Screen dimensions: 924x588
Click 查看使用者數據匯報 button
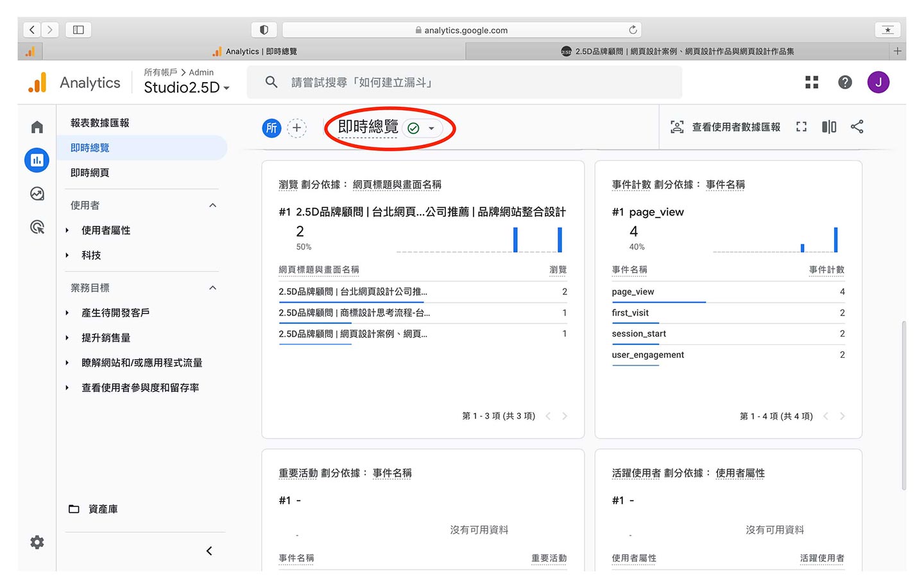(726, 127)
